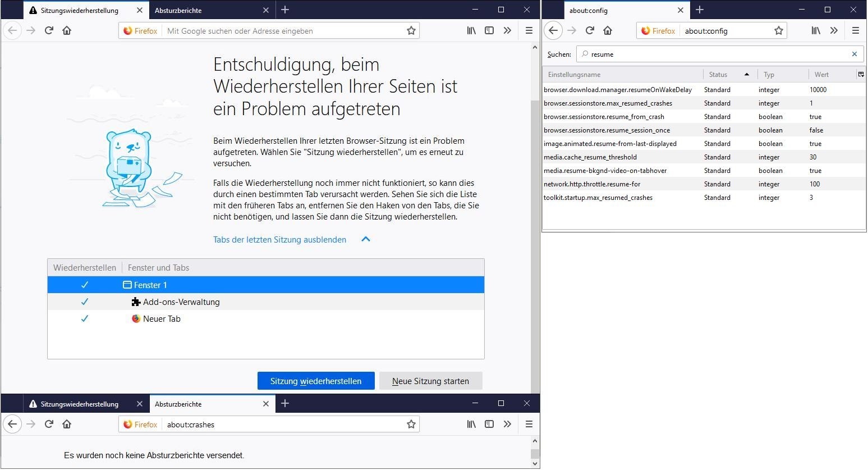
Task: Open Library in the about:config window
Action: [816, 30]
